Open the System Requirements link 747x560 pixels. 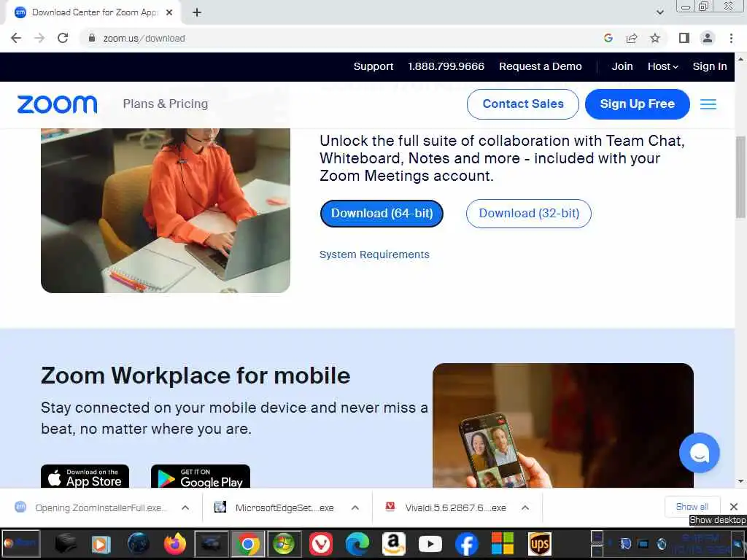374,254
